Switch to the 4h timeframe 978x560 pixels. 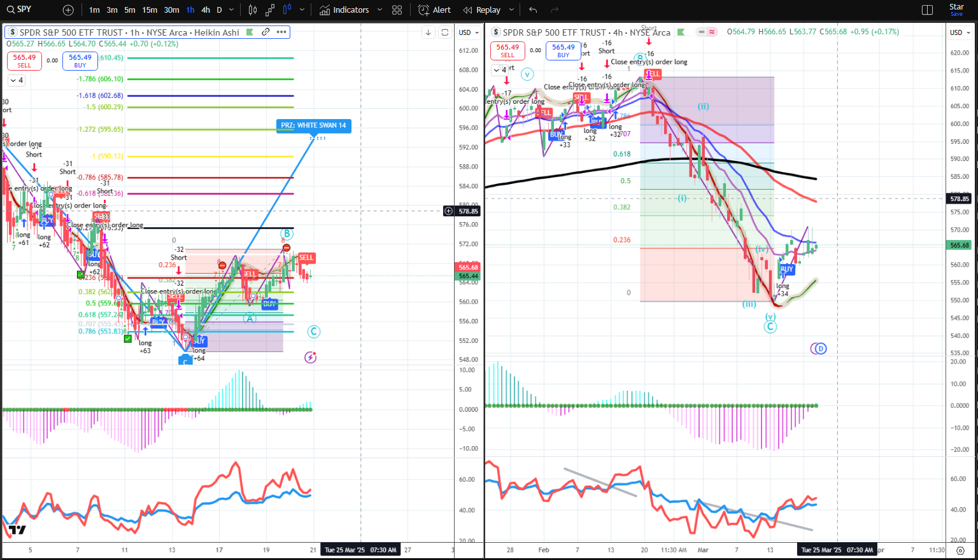[206, 10]
